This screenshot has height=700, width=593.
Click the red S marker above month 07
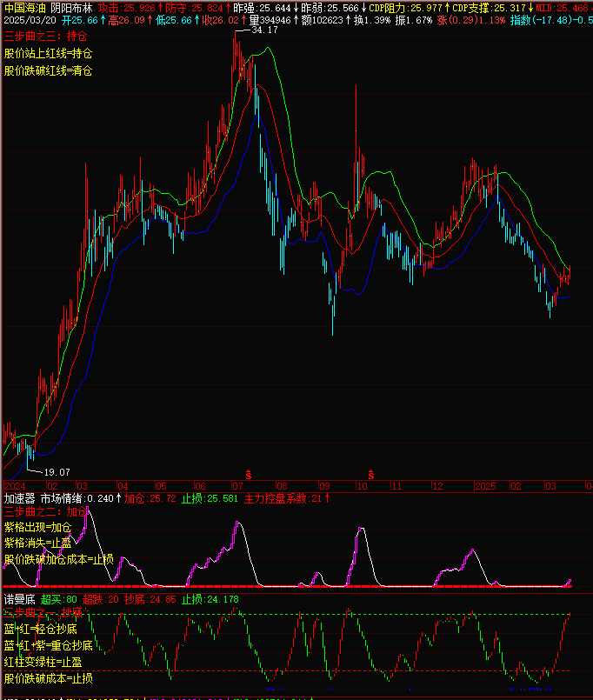tap(249, 475)
